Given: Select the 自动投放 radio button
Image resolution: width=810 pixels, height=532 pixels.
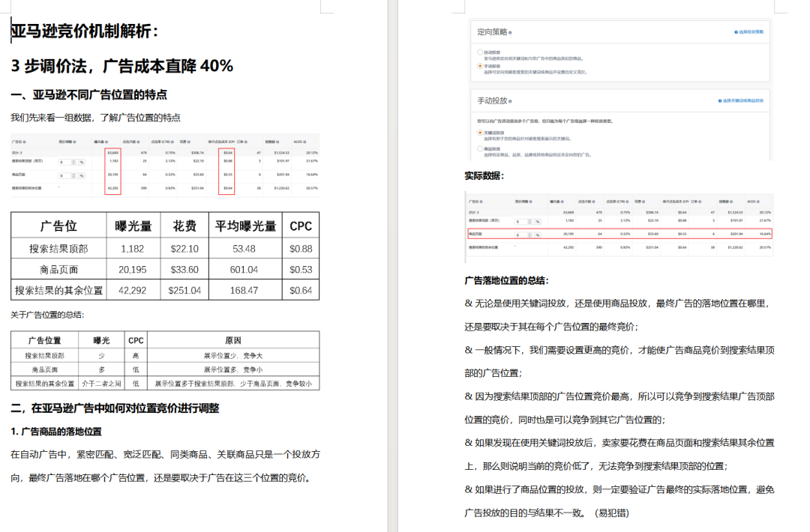Looking at the screenshot, I should click(x=480, y=52).
